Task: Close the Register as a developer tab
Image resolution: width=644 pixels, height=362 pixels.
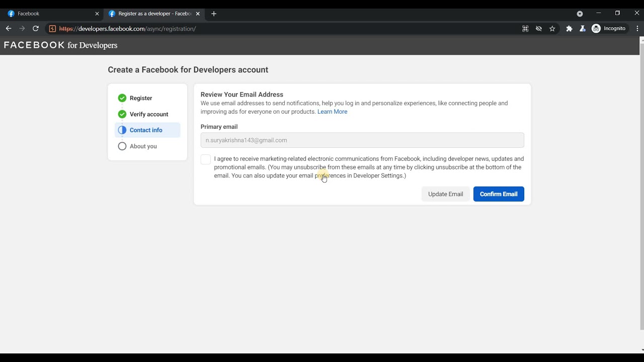Action: tap(198, 14)
